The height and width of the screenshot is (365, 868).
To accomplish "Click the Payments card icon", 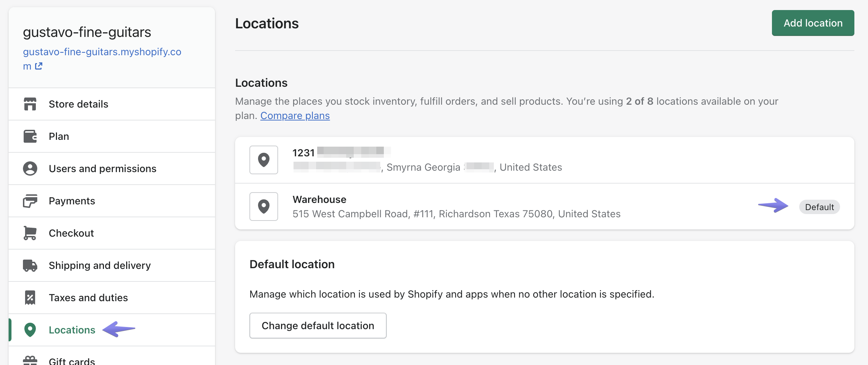I will tap(30, 201).
